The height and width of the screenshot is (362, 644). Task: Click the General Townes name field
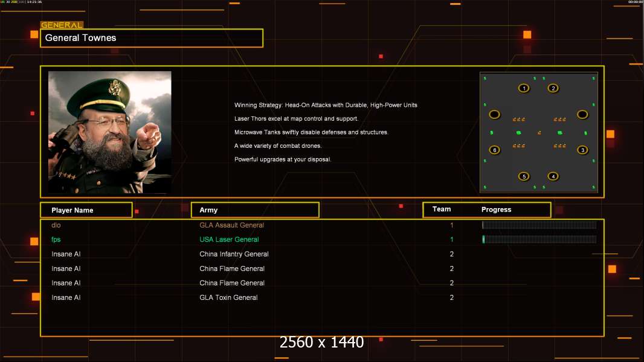[x=152, y=38]
